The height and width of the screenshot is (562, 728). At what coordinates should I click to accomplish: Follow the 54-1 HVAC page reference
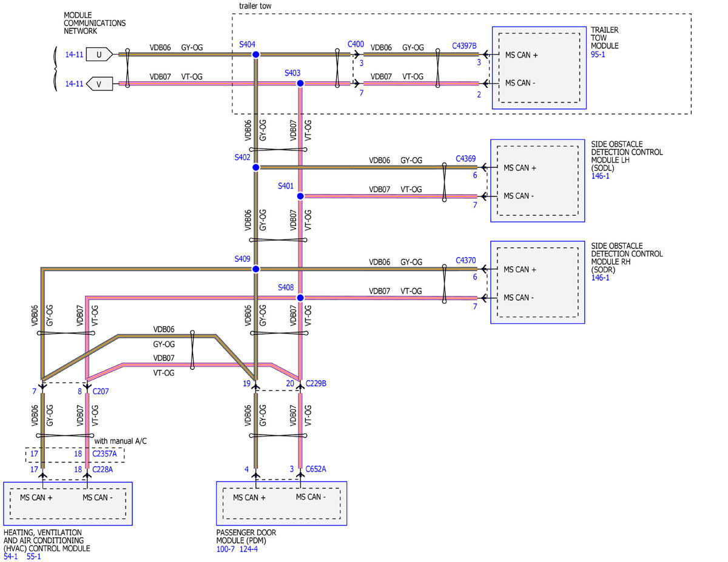tap(11, 556)
